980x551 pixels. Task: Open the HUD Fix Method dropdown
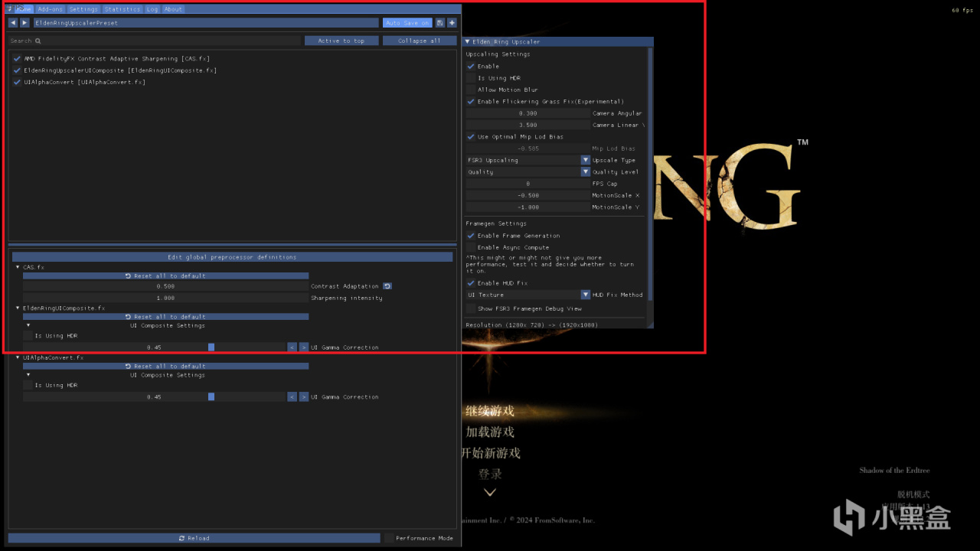[586, 295]
